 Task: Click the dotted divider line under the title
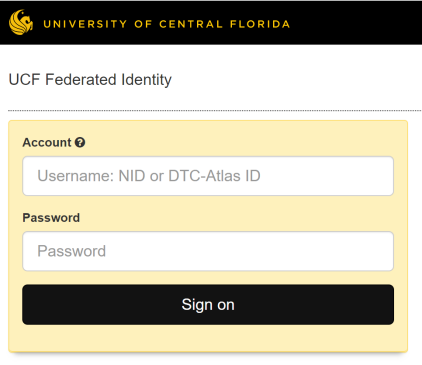[215, 110]
